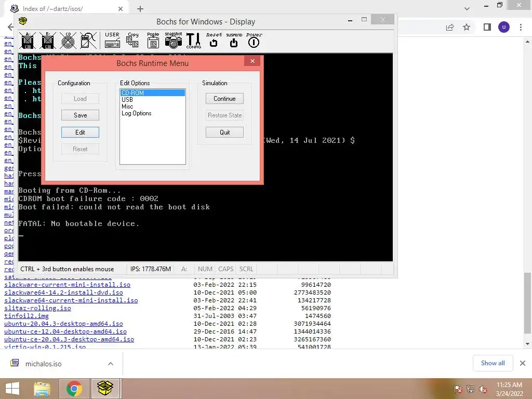532x399 pixels.
Task: Close the downloads bar
Action: pyautogui.click(x=523, y=363)
